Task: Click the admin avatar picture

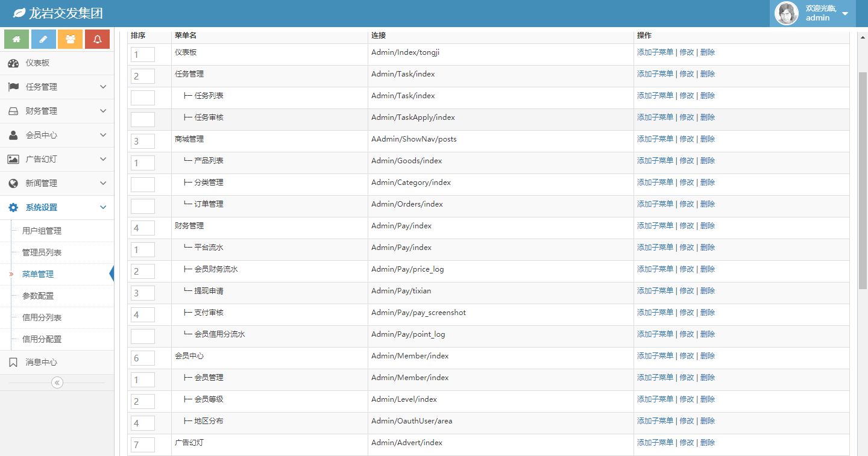Action: pos(787,13)
